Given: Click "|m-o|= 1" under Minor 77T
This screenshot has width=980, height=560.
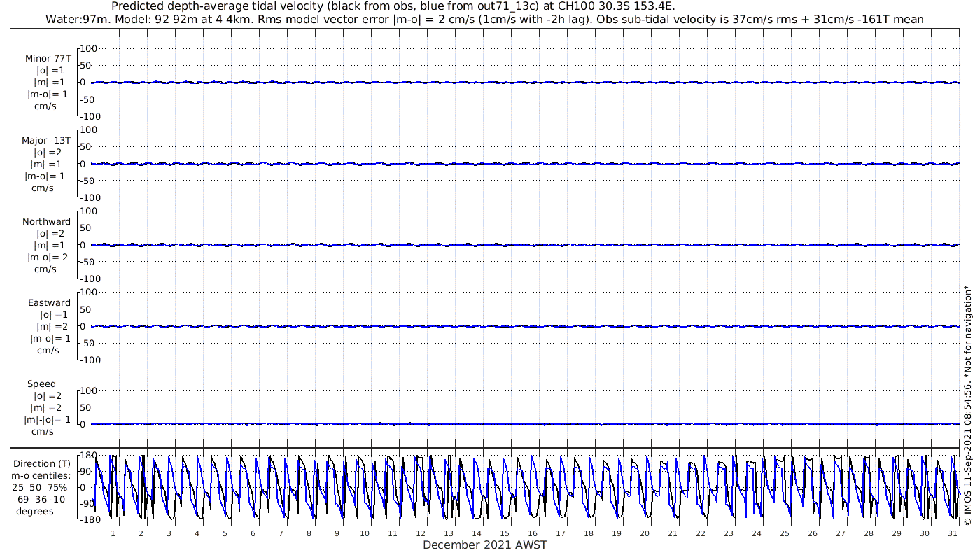Looking at the screenshot, I should point(48,94).
